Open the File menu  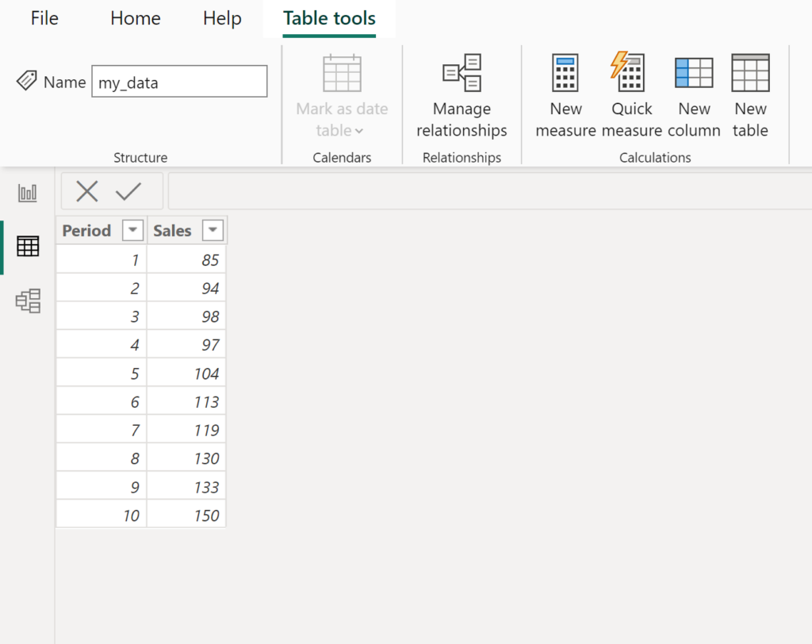44,18
